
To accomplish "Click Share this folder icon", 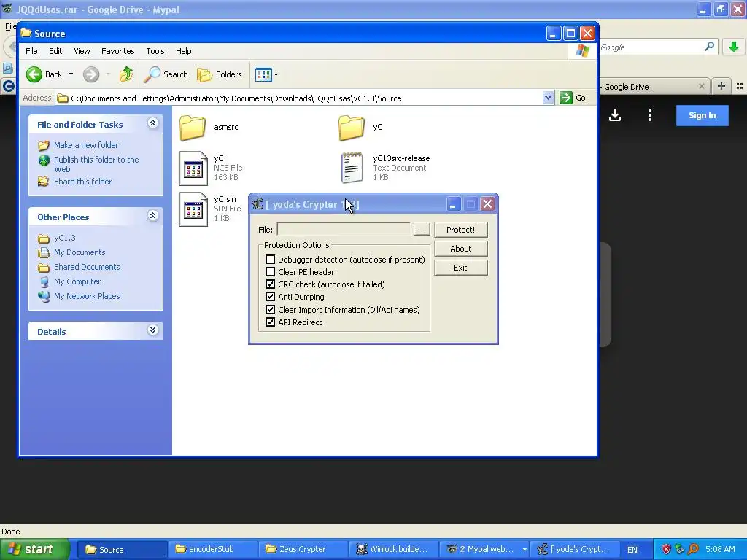I will (x=43, y=182).
